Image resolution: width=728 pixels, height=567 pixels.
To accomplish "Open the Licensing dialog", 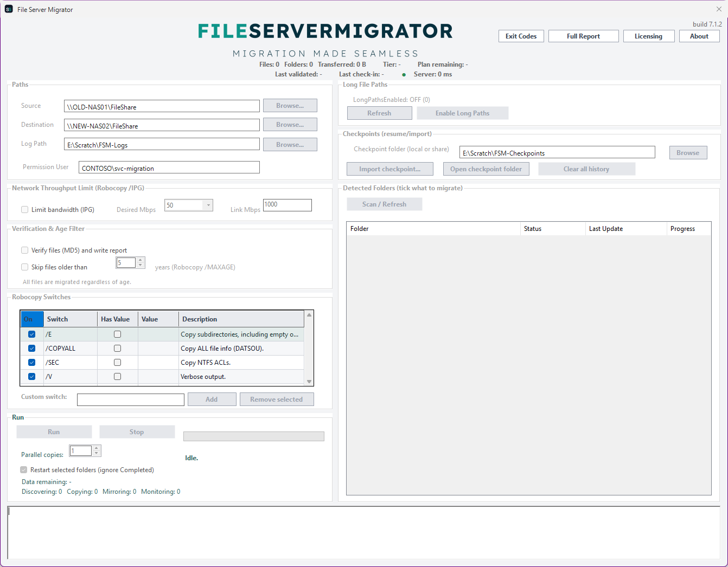I will [648, 36].
